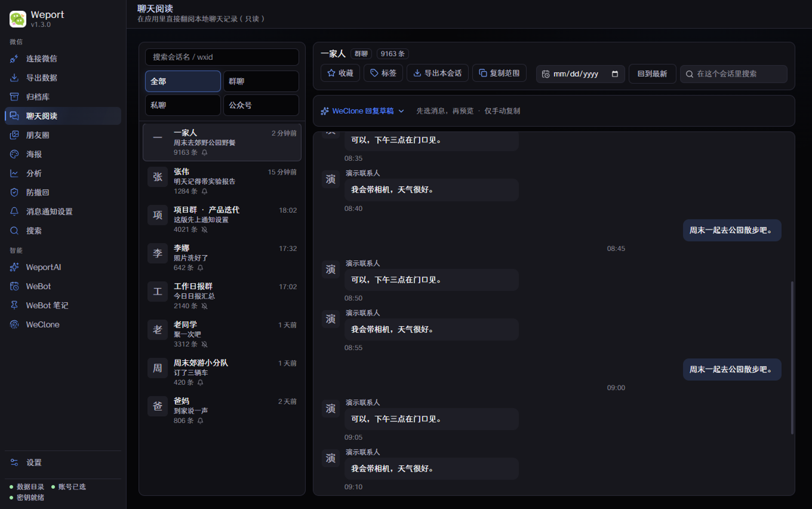Focus the 在这个会话里搜索 search field
The image size is (812, 509).
click(733, 74)
